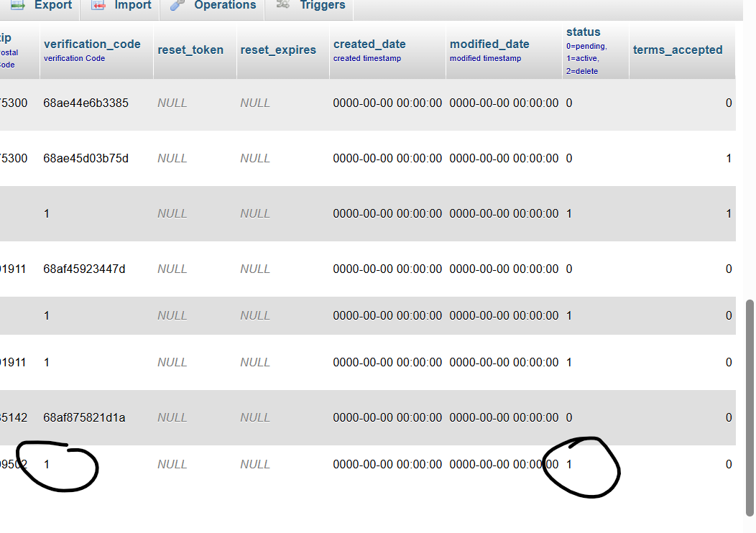The height and width of the screenshot is (533, 756).
Task: Sort by the status column header
Action: click(x=583, y=32)
